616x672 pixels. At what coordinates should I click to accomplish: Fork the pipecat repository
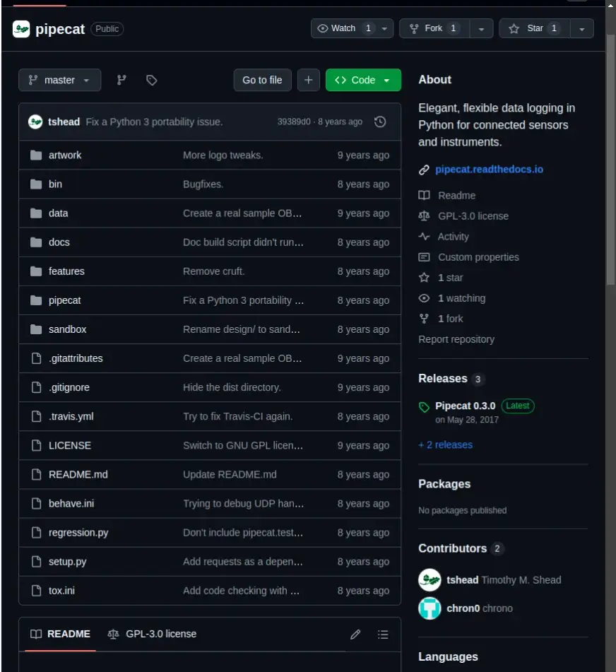(434, 28)
